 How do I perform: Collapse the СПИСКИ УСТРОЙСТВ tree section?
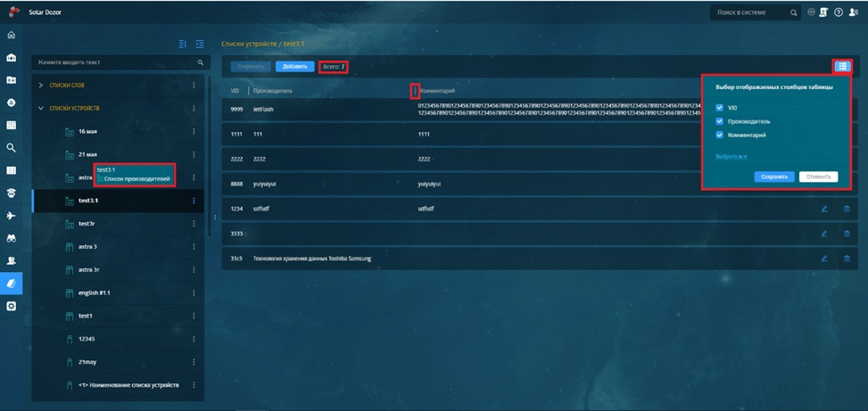(x=41, y=108)
